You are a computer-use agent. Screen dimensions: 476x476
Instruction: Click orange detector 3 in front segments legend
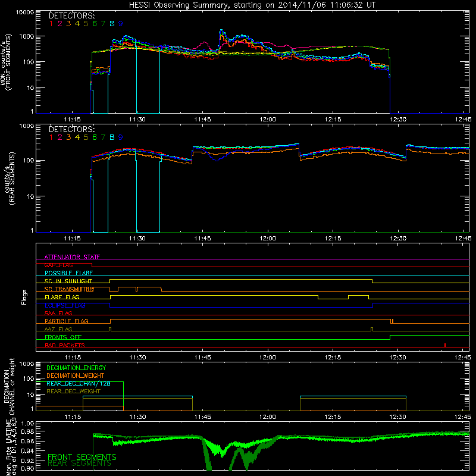[x=68, y=24]
